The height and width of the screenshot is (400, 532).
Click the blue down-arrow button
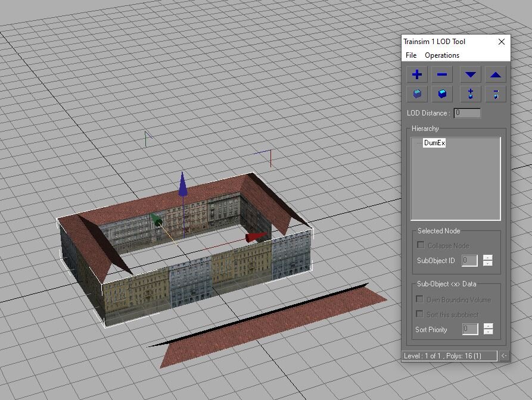[x=470, y=74]
